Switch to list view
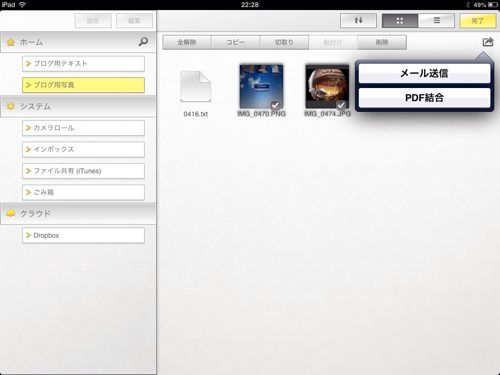This screenshot has height=375, width=500. coord(436,21)
